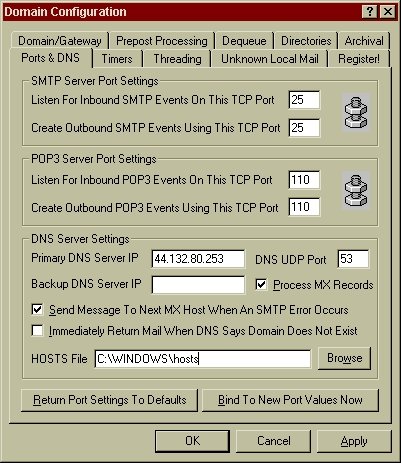Switch to the Dequeue tab

pyautogui.click(x=244, y=41)
